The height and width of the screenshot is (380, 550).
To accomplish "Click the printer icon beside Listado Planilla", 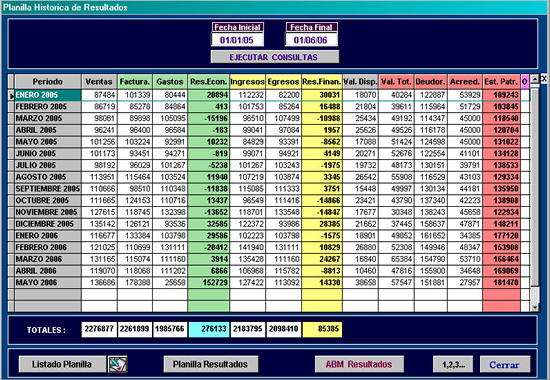I will (x=118, y=364).
